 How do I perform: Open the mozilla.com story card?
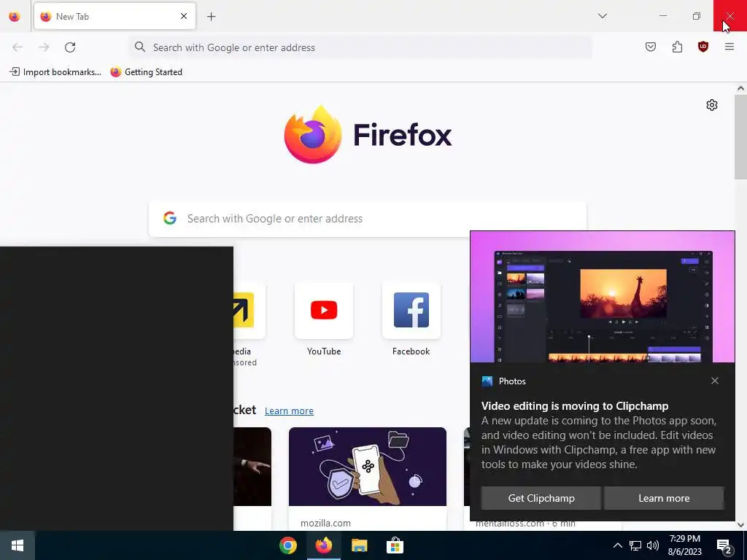(x=368, y=478)
